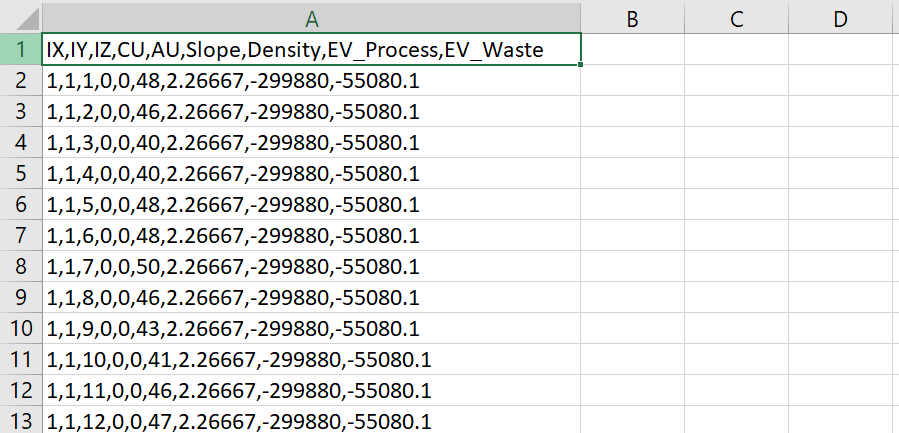Click header cell starting with IX,IY,IZ
899x433 pixels.
[311, 49]
